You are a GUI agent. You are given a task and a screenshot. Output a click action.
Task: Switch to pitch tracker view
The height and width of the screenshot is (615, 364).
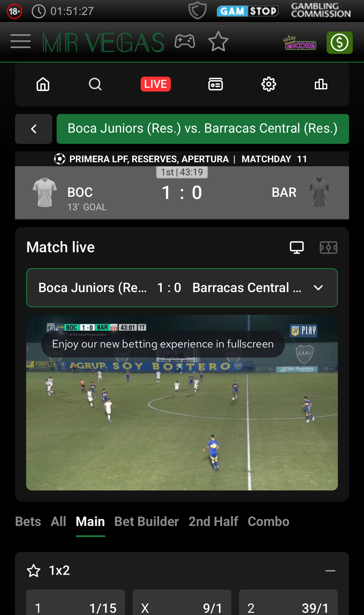click(329, 248)
